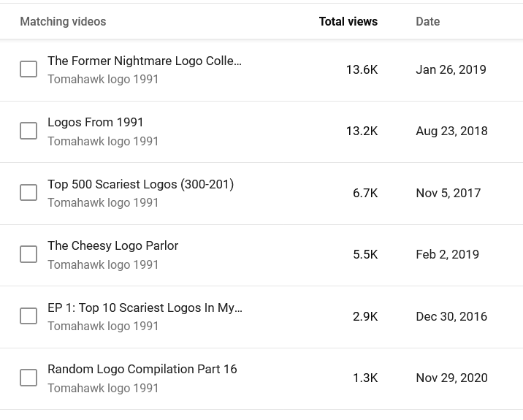This screenshot has height=420, width=523.
Task: Sort by the Total views column header
Action: [x=348, y=22]
